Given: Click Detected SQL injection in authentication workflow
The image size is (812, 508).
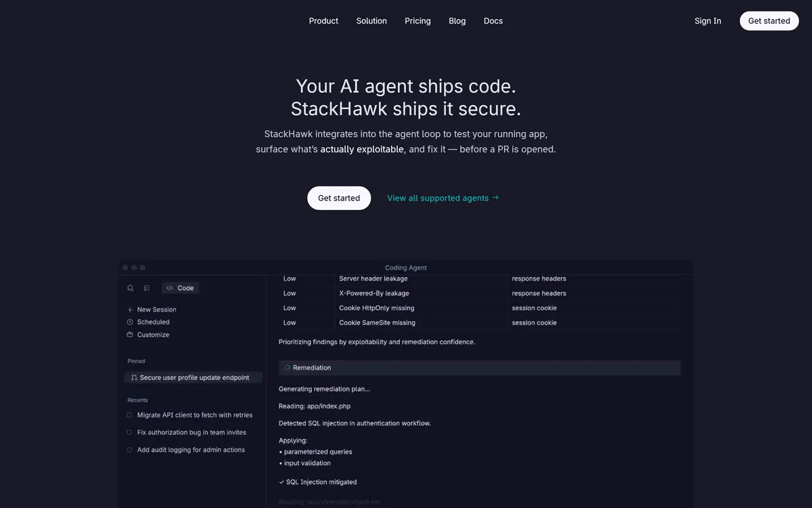Looking at the screenshot, I should coord(355,423).
